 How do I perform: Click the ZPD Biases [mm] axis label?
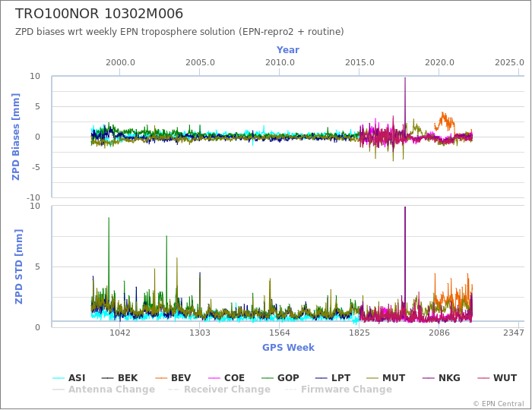coord(16,137)
